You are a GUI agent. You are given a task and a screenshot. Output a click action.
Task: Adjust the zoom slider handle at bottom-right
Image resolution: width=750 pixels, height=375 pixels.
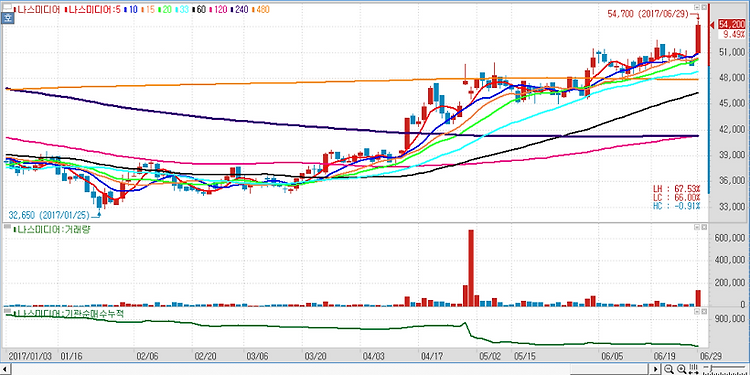[711, 368]
